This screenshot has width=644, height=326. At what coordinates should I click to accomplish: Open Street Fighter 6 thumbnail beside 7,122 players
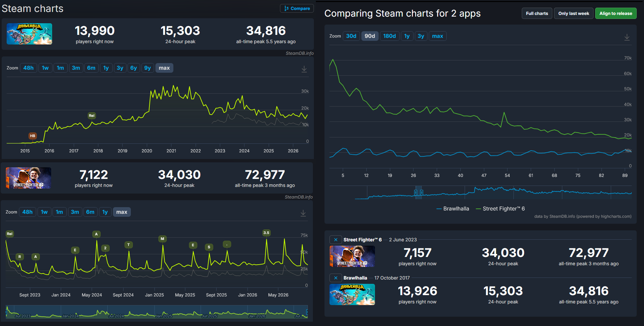(x=29, y=178)
